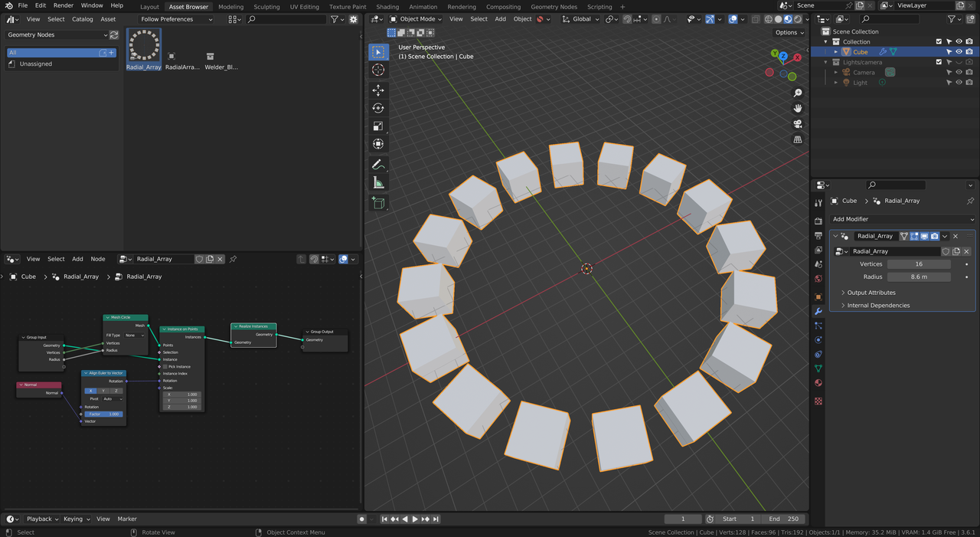Enable the Pick Instance checkbox
This screenshot has width=980, height=537.
[165, 367]
